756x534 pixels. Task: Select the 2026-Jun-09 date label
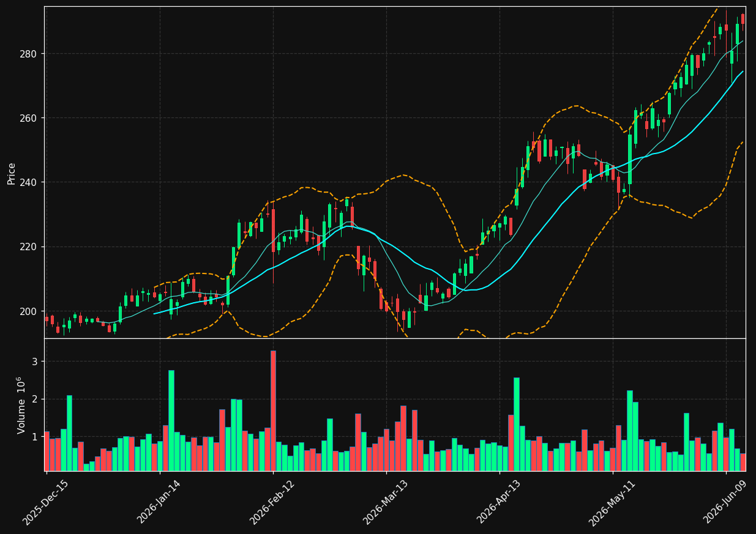pos(725,502)
